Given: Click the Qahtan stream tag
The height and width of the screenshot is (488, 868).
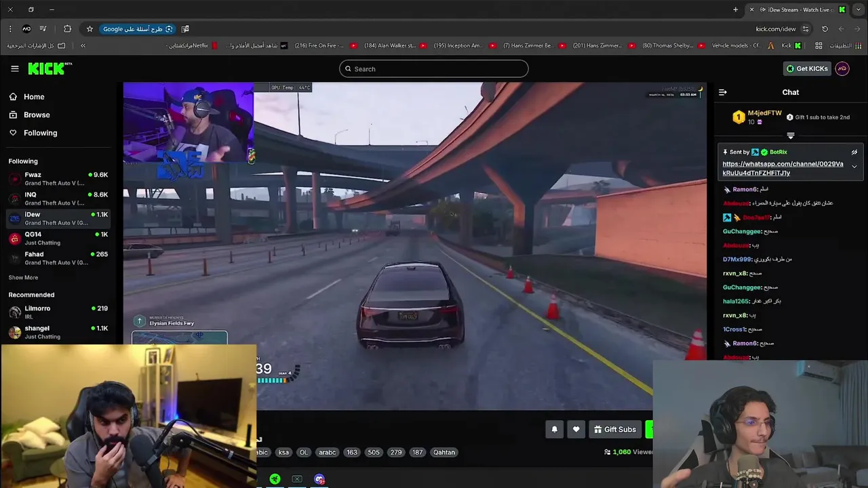Looking at the screenshot, I should [x=444, y=452].
